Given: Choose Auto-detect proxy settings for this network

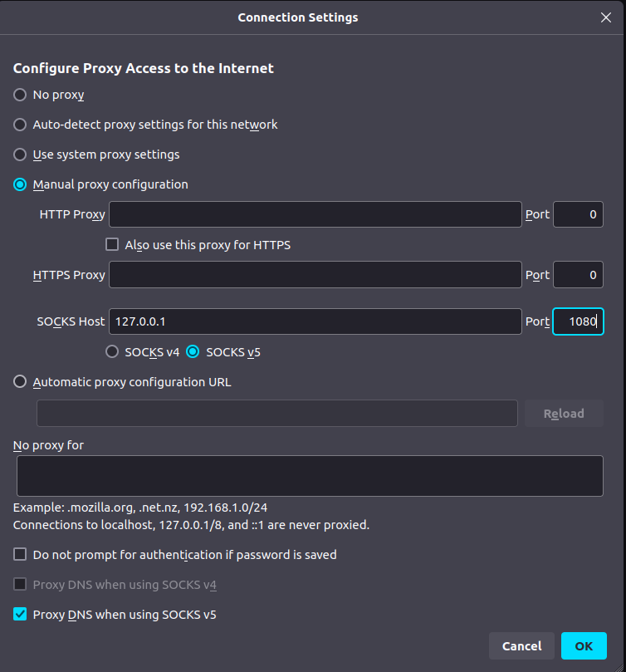Looking at the screenshot, I should tap(20, 125).
